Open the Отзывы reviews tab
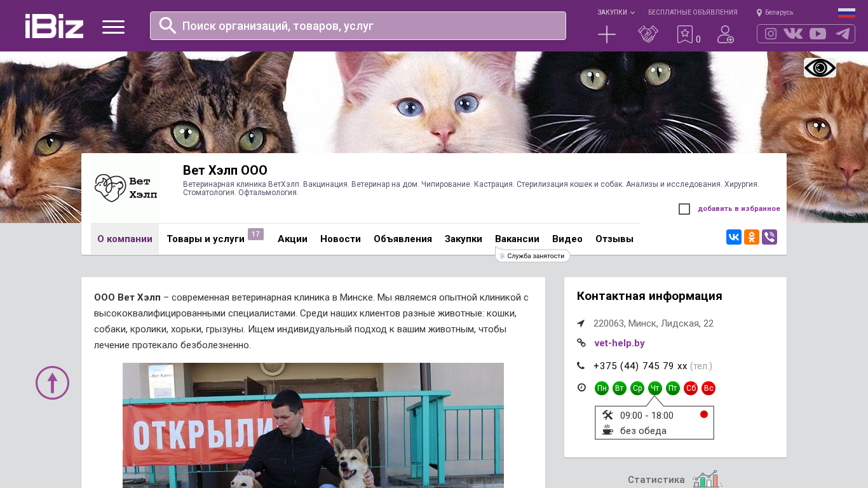 pyautogui.click(x=614, y=239)
